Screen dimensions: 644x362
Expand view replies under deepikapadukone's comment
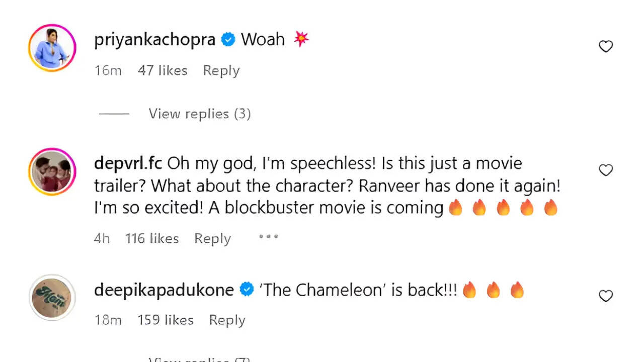coord(199,359)
